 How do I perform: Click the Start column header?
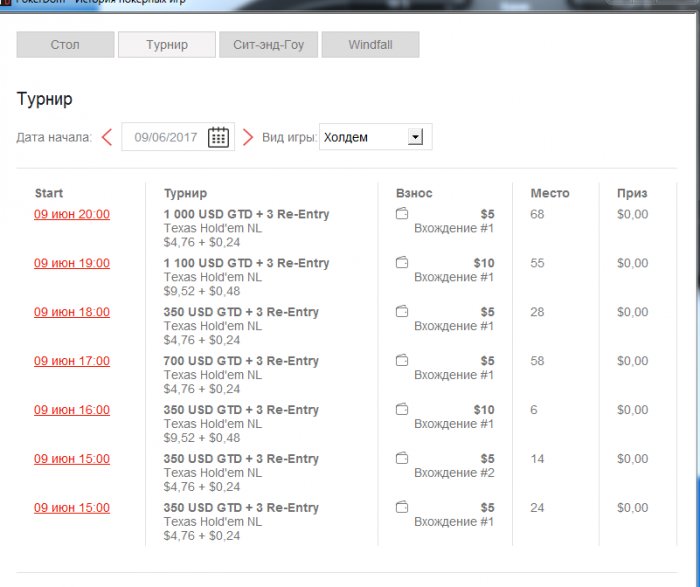click(x=49, y=193)
